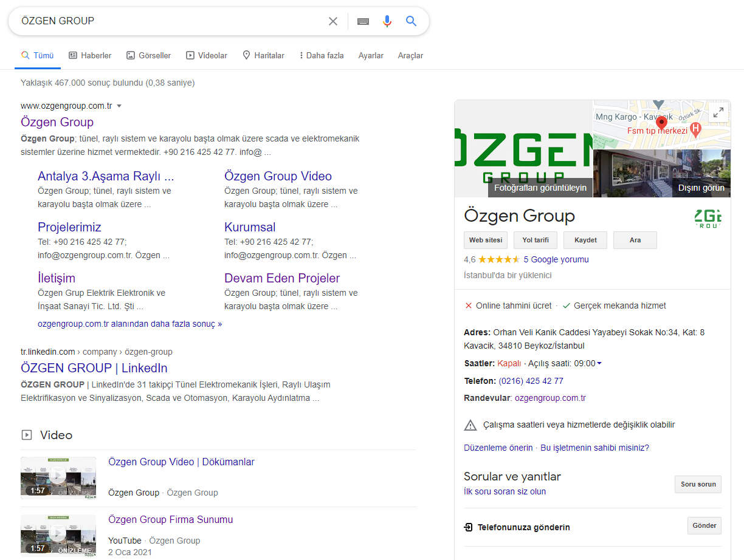Open the 5 Google yorumu reviews link
Screen dimensions: 744x560
(x=556, y=259)
